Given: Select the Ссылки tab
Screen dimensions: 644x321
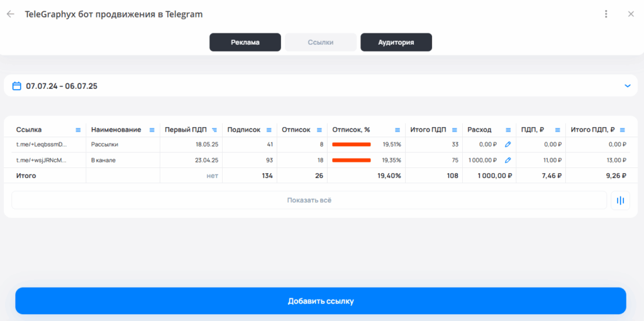Looking at the screenshot, I should pyautogui.click(x=320, y=42).
